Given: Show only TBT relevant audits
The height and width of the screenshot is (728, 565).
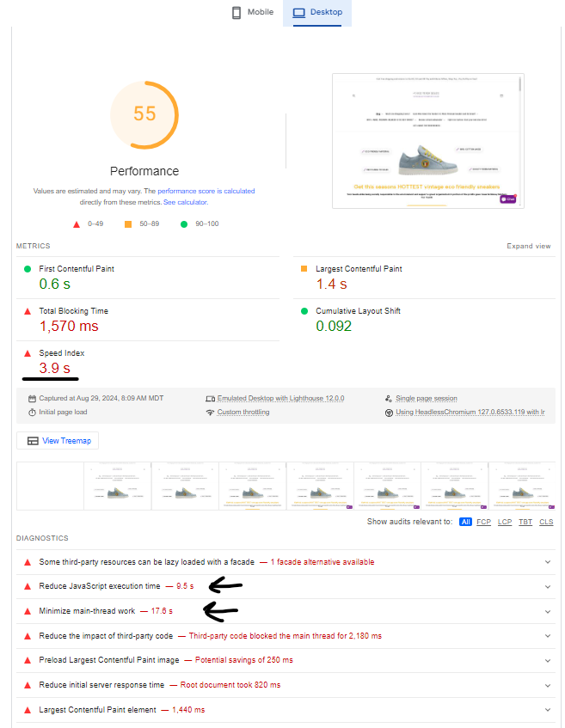Looking at the screenshot, I should point(525,522).
